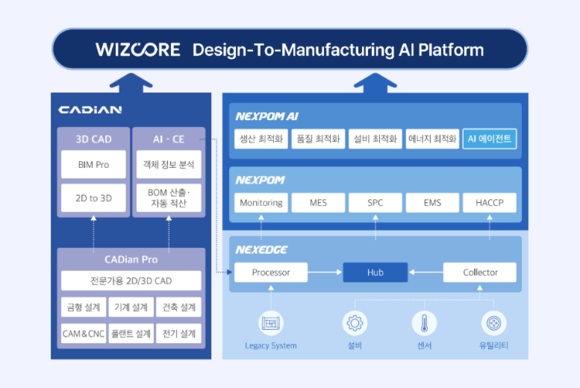Click the BIM Pro box
The image size is (580, 388).
pyautogui.click(x=94, y=165)
